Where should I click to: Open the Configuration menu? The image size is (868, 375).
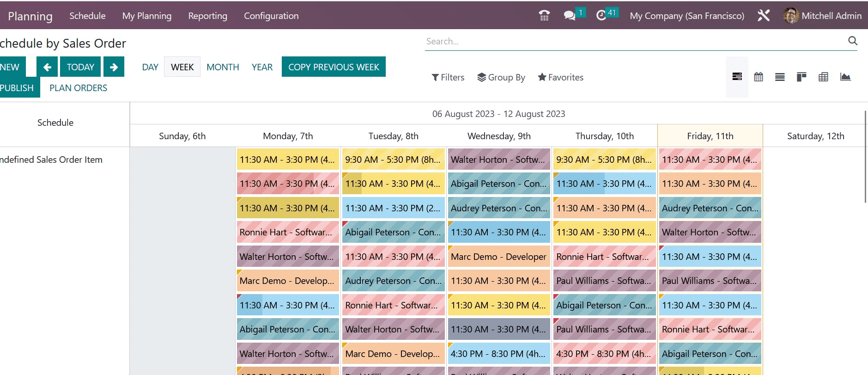click(x=271, y=16)
